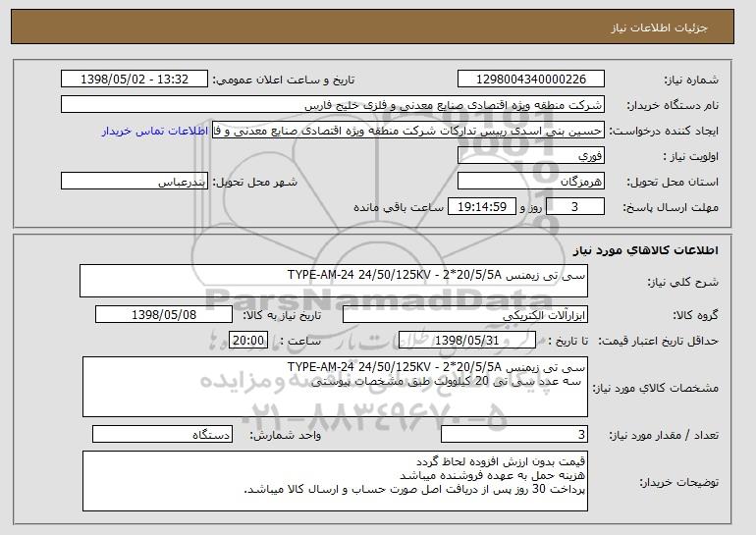Image resolution: width=756 pixels, height=535 pixels.
Task: Click the label شرح کلی نیاز
Action: [682, 282]
